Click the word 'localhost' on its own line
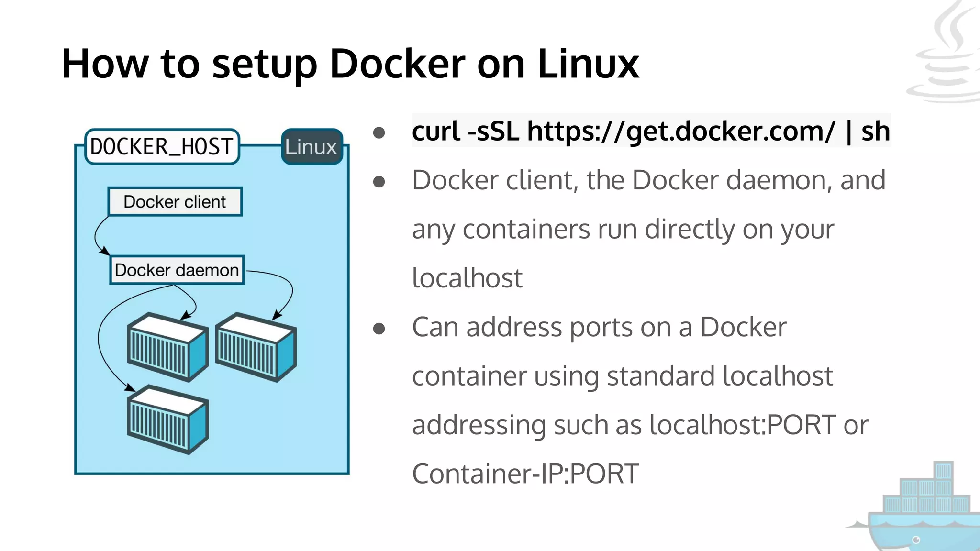This screenshot has width=980, height=551. point(467,278)
